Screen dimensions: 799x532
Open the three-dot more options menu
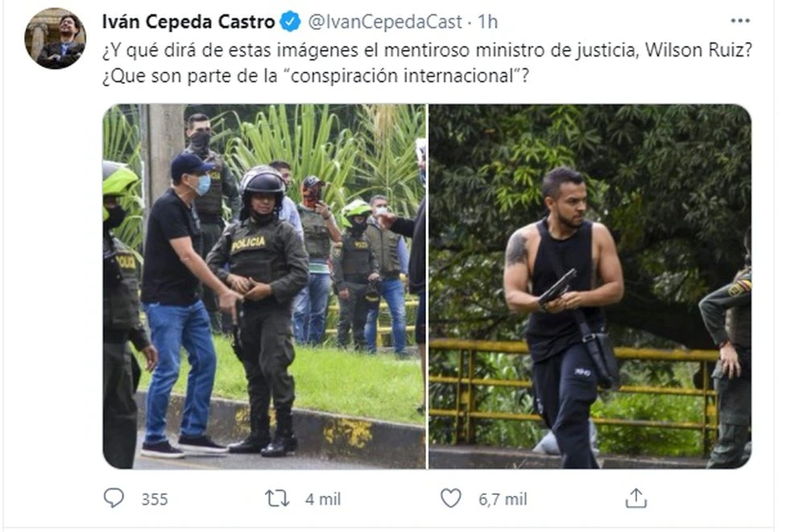(740, 21)
